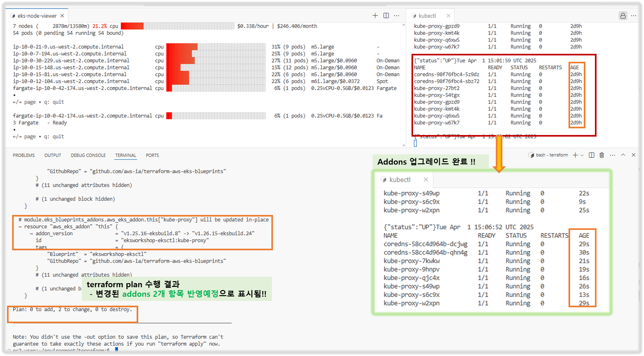Select the bash - terraform terminal label
Image resolution: width=644 pixels, height=356 pixels.
[551, 155]
